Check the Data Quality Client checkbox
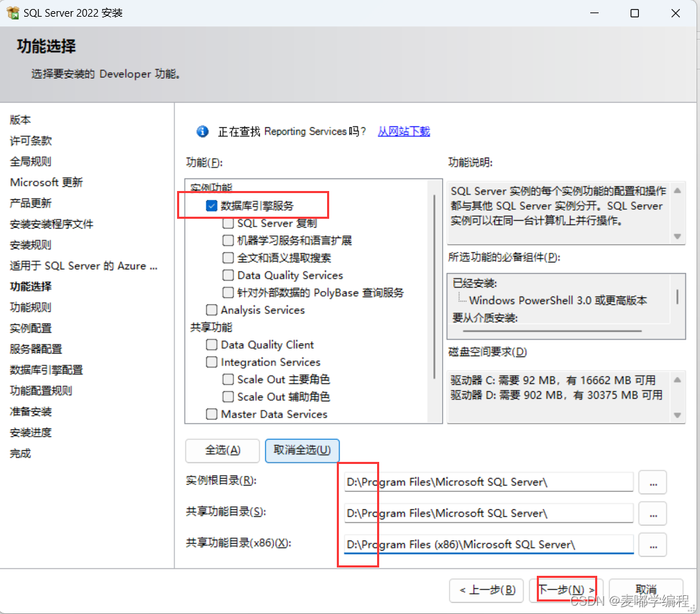This screenshot has height=614, width=700. 212,345
